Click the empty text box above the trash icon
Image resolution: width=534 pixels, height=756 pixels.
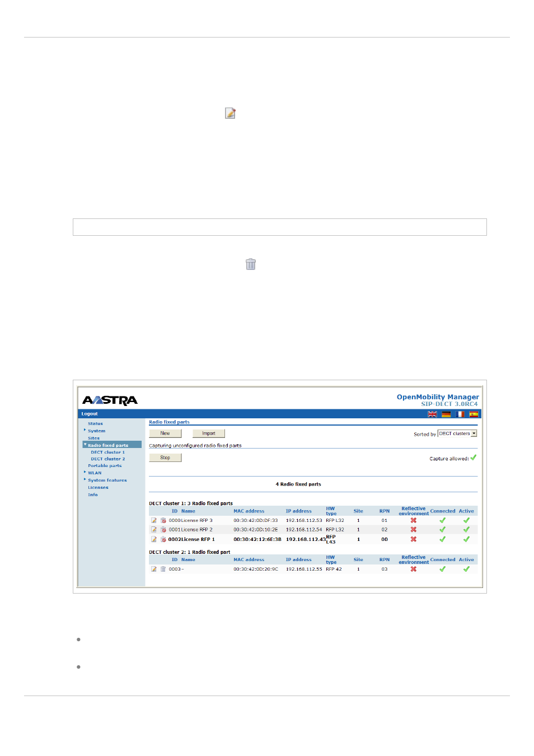[280, 227]
